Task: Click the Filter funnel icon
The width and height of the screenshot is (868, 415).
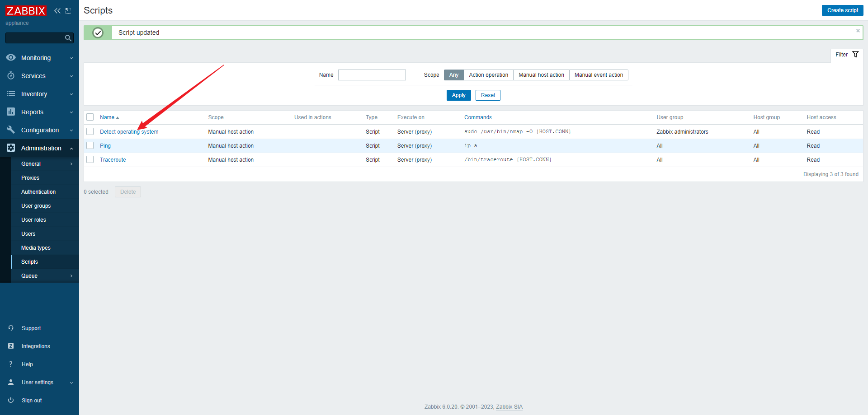Action: coord(855,54)
